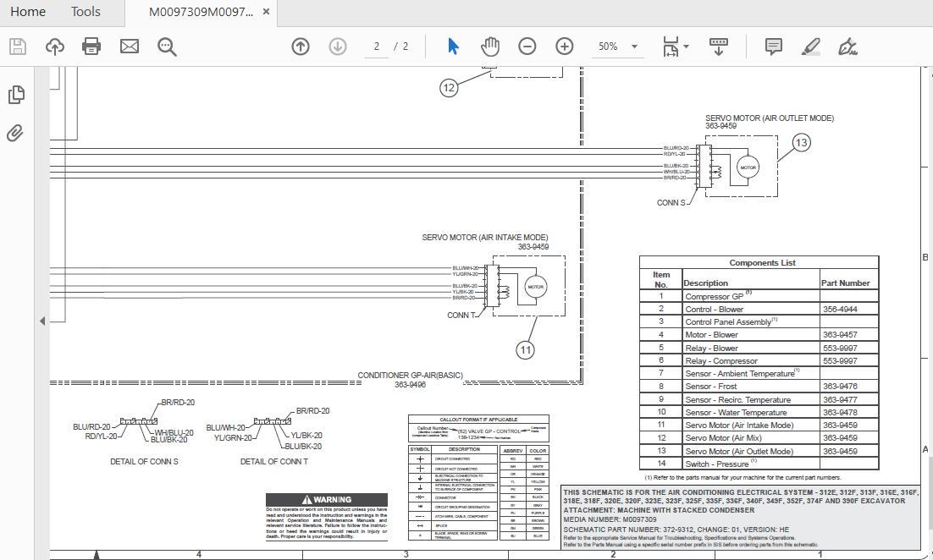Screen dimensions: 933x560
Task: Click 'SERVO MOTOR (AIR INTAKE MODE)' label
Action: 485,237
